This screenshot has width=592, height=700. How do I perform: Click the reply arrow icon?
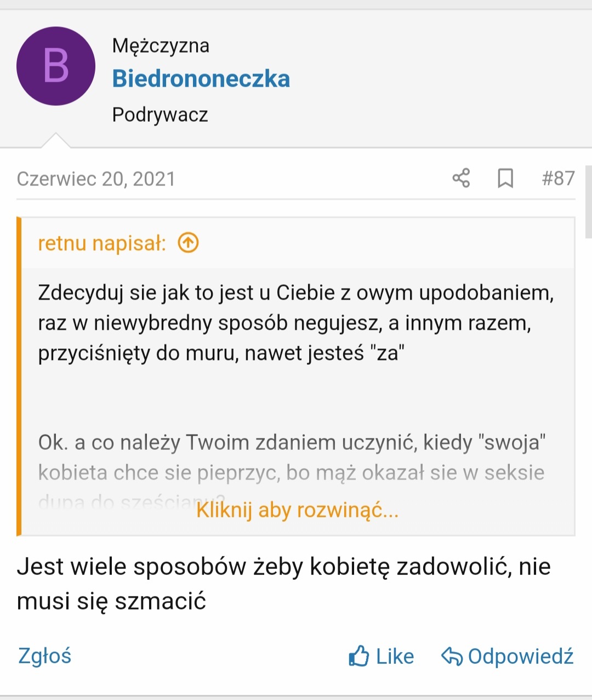pos(452,656)
